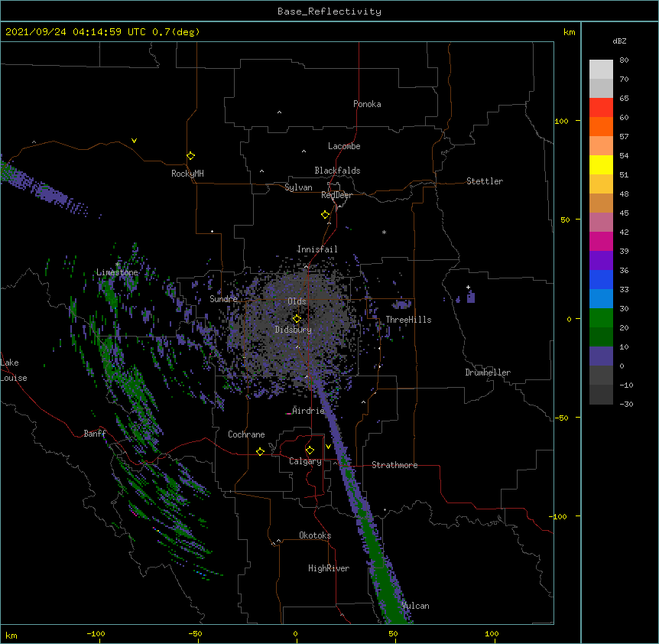Click the Banff label
Viewport: 659px width, 644px height.
coord(95,434)
